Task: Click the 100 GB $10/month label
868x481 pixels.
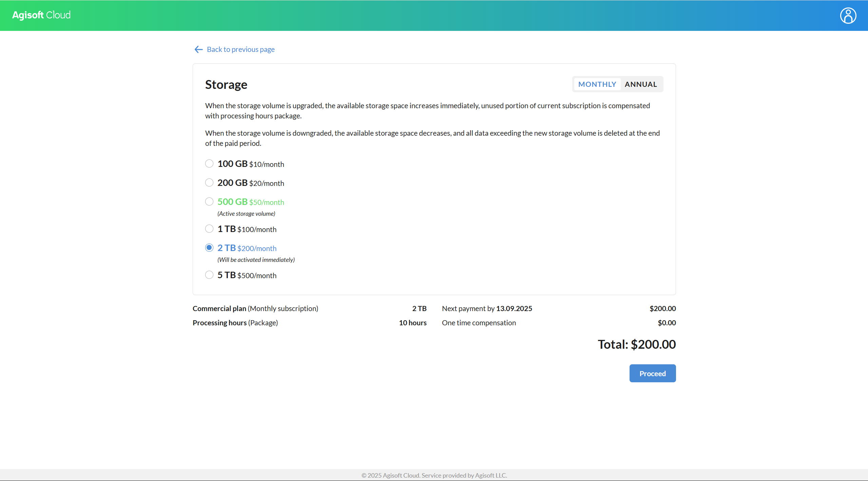Action: [251, 164]
